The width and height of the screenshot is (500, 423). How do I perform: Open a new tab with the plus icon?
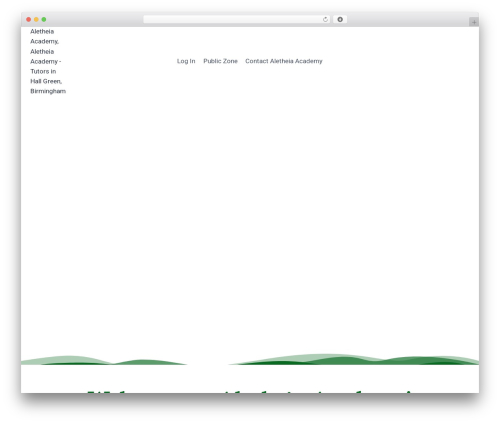tap(474, 22)
